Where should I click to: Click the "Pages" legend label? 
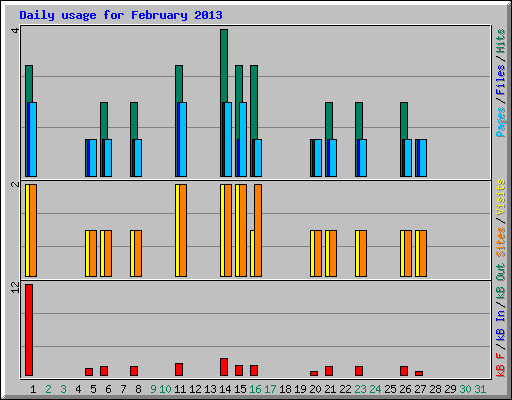point(500,122)
